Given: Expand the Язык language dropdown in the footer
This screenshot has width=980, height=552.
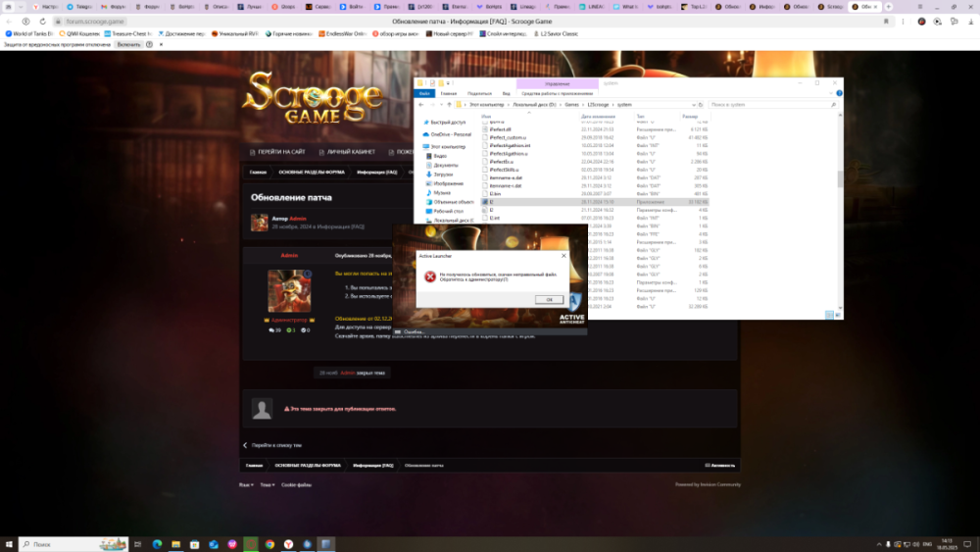Looking at the screenshot, I should [x=246, y=484].
